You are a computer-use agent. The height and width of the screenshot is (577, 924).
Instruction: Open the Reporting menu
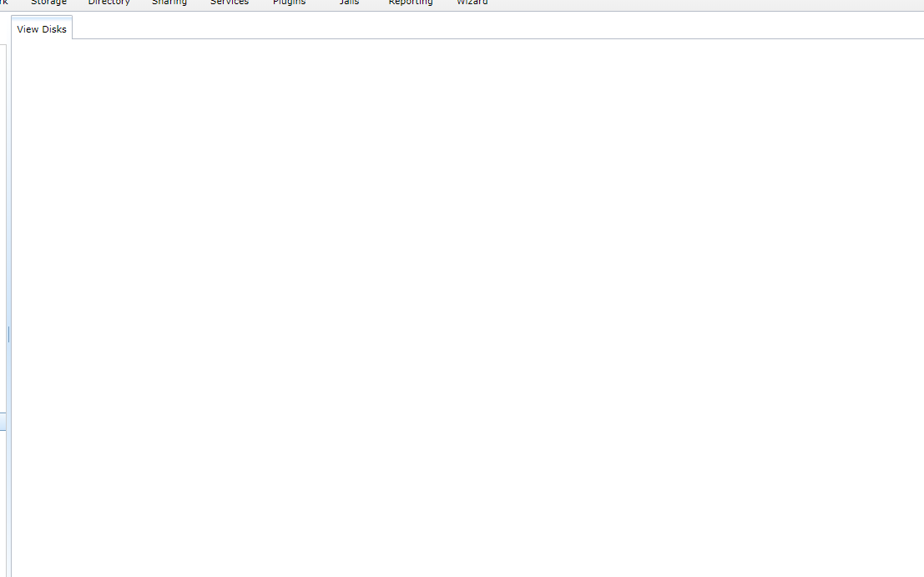coord(411,3)
